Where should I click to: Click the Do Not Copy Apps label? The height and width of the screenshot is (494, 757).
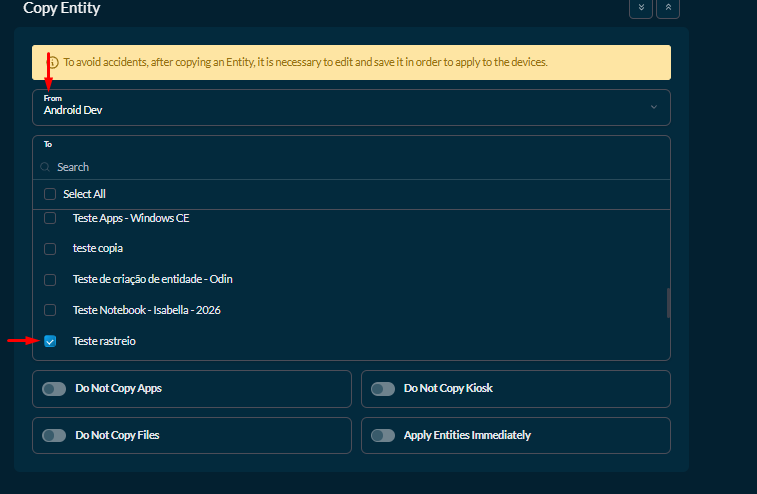118,388
